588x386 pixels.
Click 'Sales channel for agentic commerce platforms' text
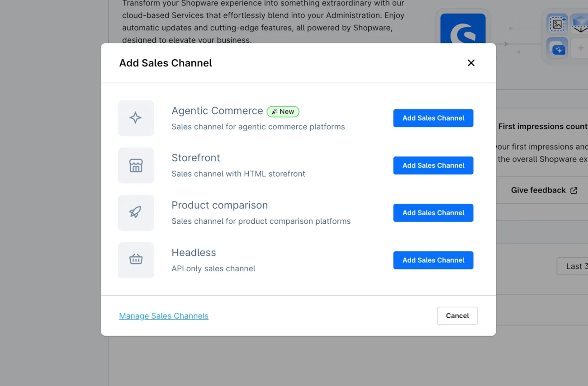258,127
